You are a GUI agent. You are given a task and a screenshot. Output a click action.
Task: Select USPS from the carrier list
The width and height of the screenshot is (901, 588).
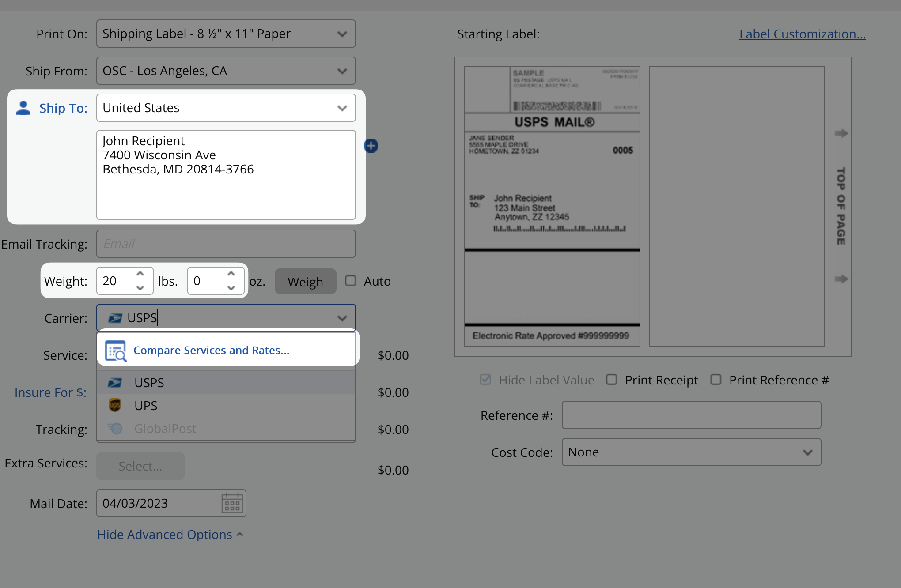(226, 382)
